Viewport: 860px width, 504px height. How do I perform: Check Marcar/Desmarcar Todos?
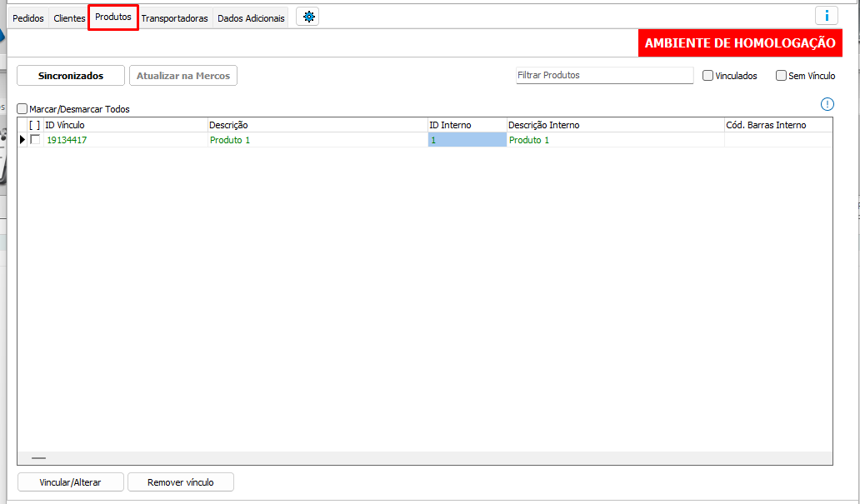(23, 109)
